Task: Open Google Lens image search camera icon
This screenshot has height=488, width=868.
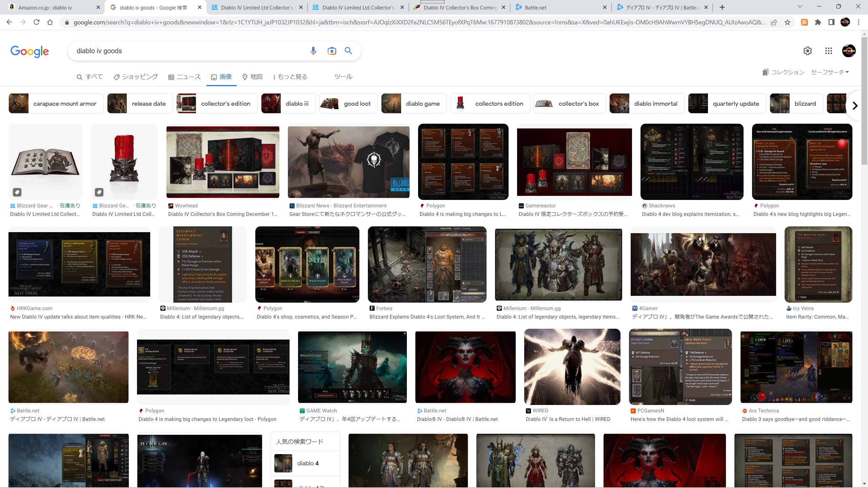Action: point(332,51)
